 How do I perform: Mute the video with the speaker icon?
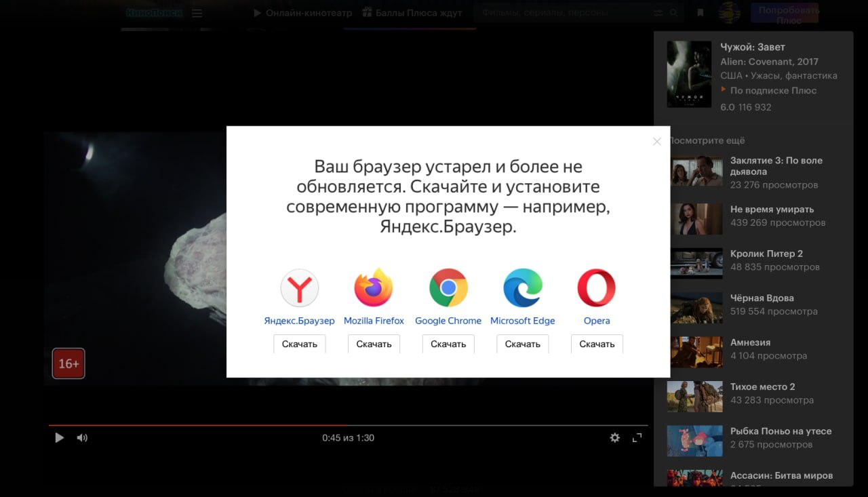click(x=82, y=438)
